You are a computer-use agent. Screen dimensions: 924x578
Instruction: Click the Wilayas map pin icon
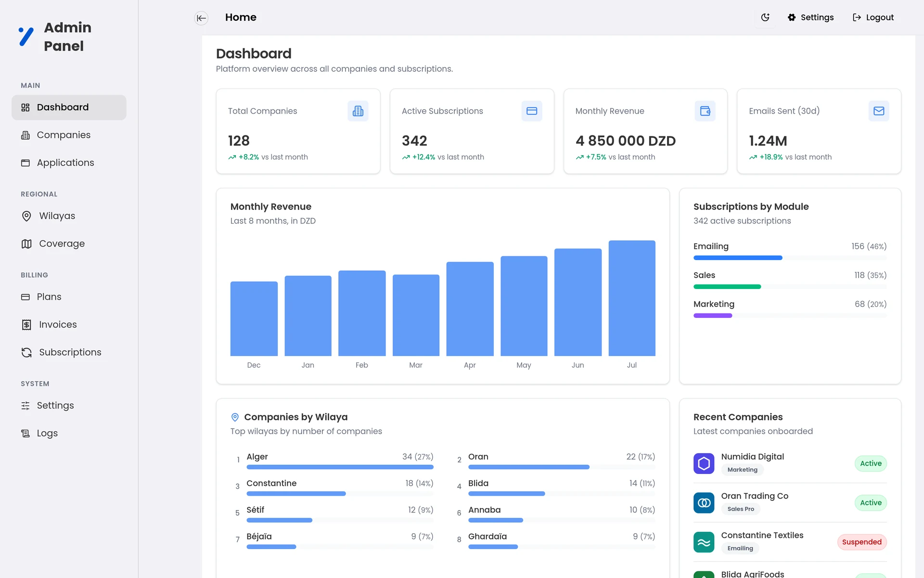pos(26,216)
